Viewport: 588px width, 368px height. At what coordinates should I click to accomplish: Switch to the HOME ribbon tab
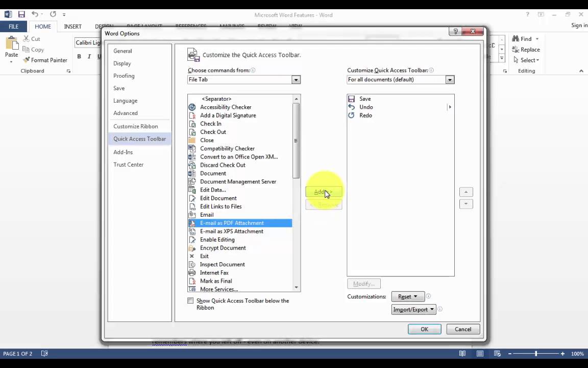[x=43, y=26]
